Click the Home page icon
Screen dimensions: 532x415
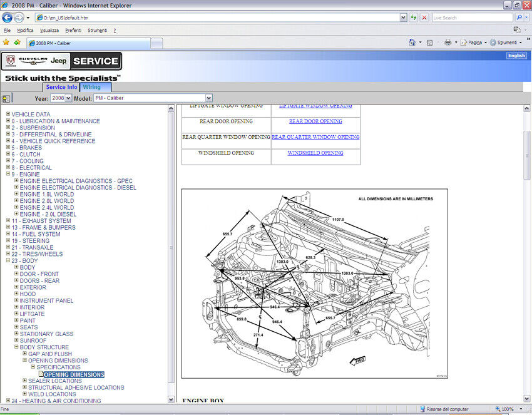click(x=412, y=43)
